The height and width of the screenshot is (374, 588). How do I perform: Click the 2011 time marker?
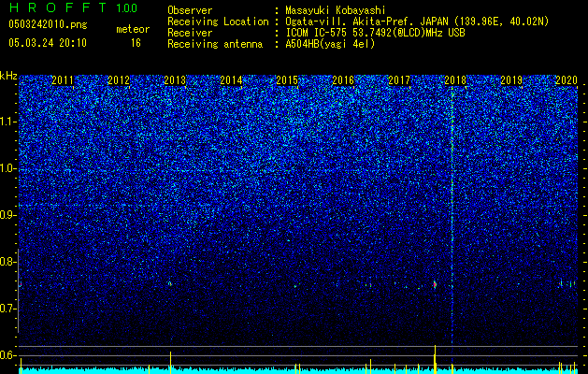click(63, 79)
